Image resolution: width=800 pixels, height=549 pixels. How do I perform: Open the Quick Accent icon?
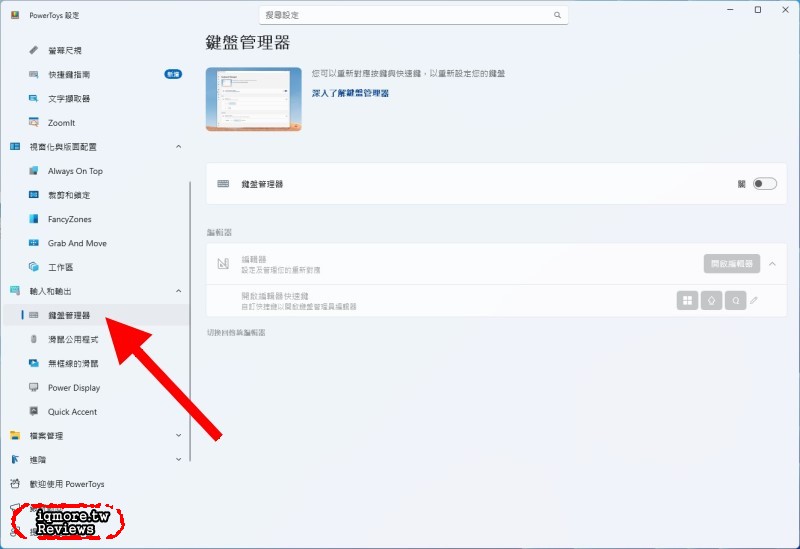(x=34, y=411)
